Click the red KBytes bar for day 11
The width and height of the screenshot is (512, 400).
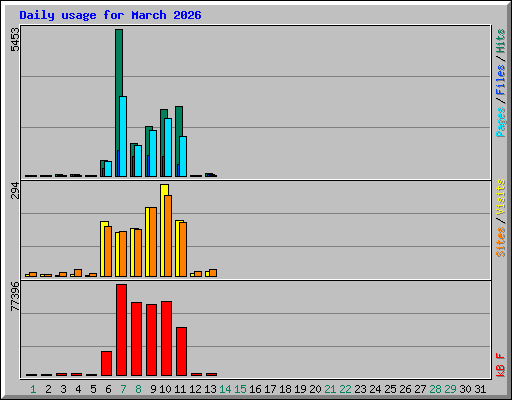(x=182, y=352)
